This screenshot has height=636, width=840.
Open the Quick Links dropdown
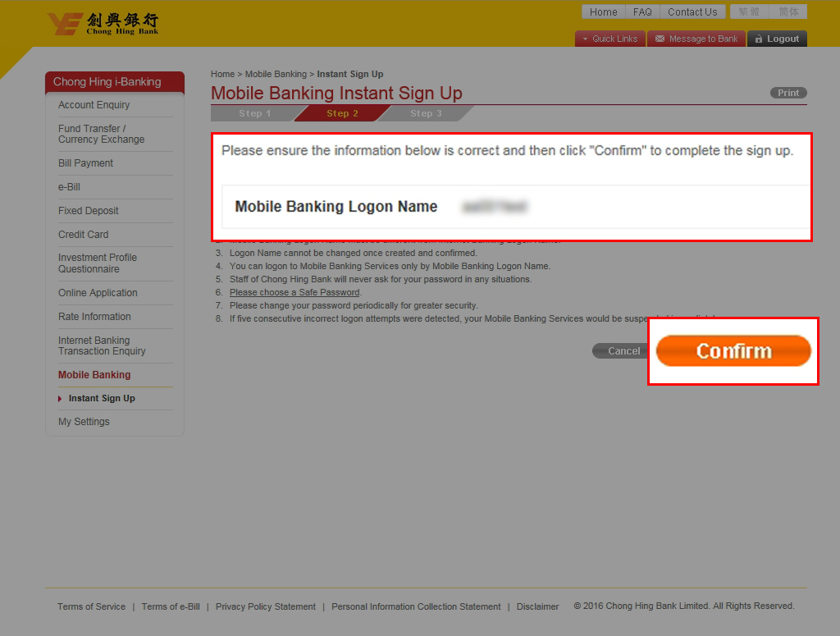pos(609,39)
